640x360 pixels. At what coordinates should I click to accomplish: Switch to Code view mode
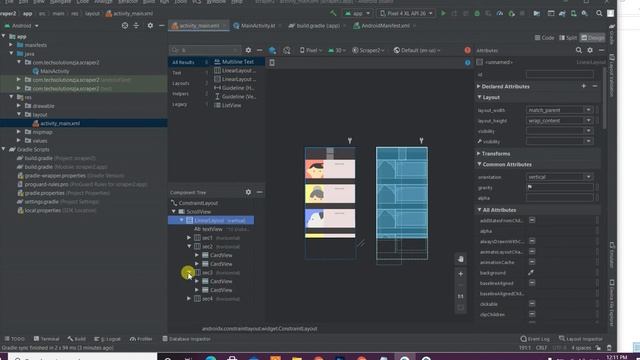544,38
